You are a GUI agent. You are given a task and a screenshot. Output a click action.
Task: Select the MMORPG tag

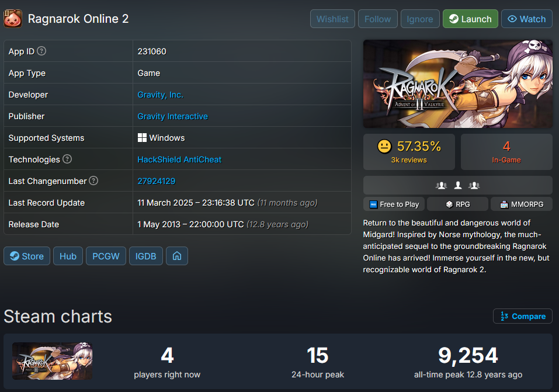(x=522, y=204)
